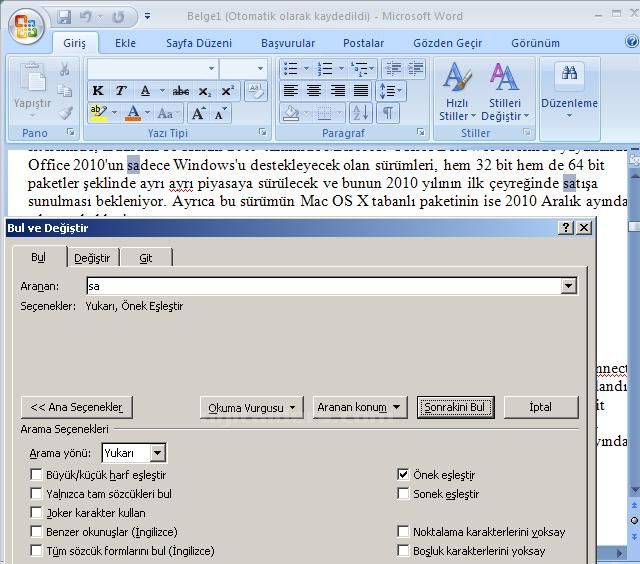
Task: Pick yellow text highlight color
Action: (99, 113)
